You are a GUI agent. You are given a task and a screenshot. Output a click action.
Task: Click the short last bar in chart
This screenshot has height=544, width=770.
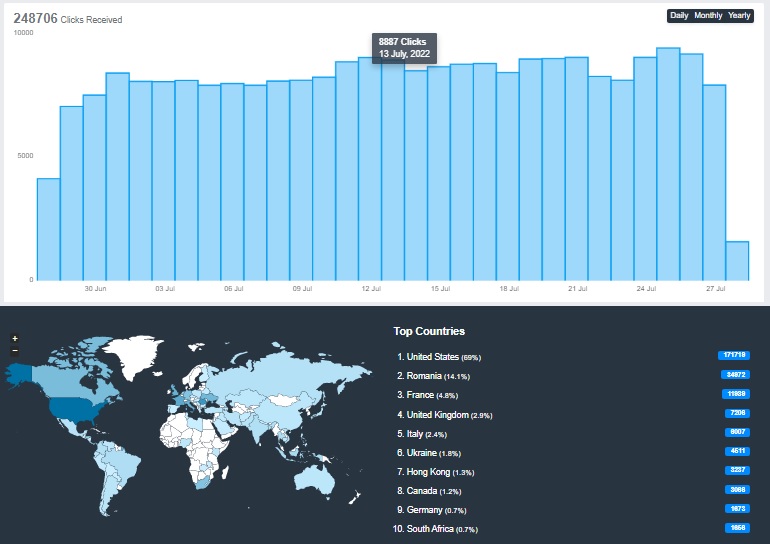(737, 260)
